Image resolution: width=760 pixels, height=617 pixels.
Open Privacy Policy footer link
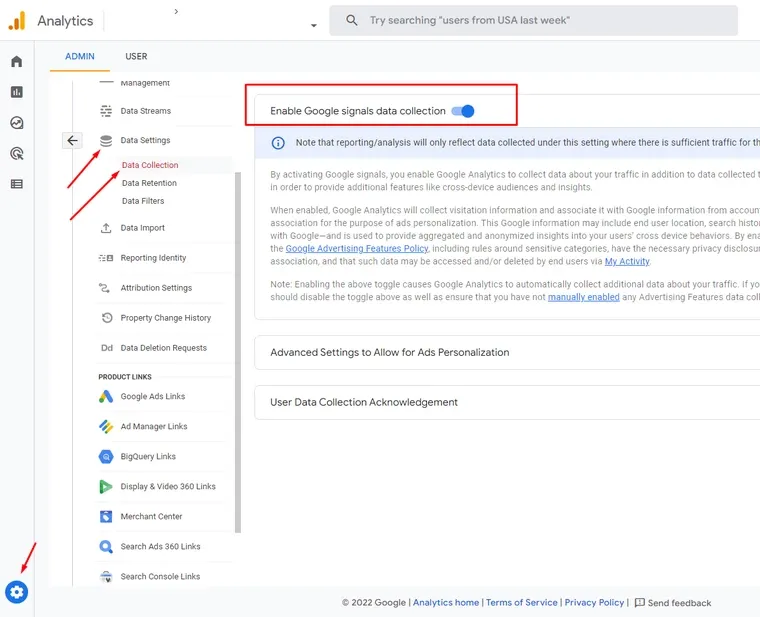[594, 602]
